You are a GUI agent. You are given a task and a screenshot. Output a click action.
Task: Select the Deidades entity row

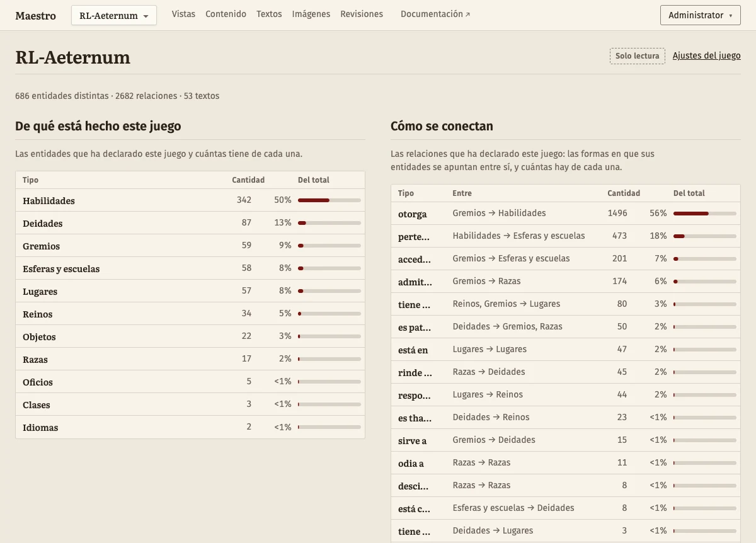190,223
